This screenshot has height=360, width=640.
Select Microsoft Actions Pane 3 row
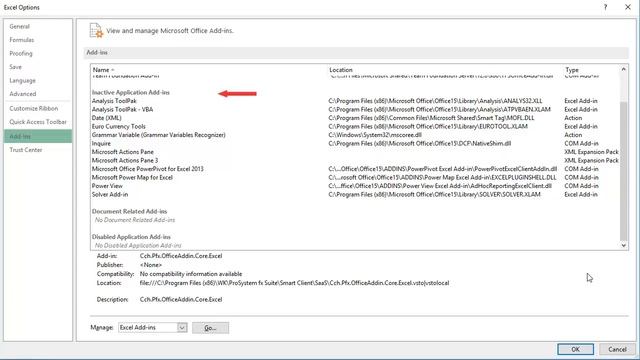click(x=355, y=160)
